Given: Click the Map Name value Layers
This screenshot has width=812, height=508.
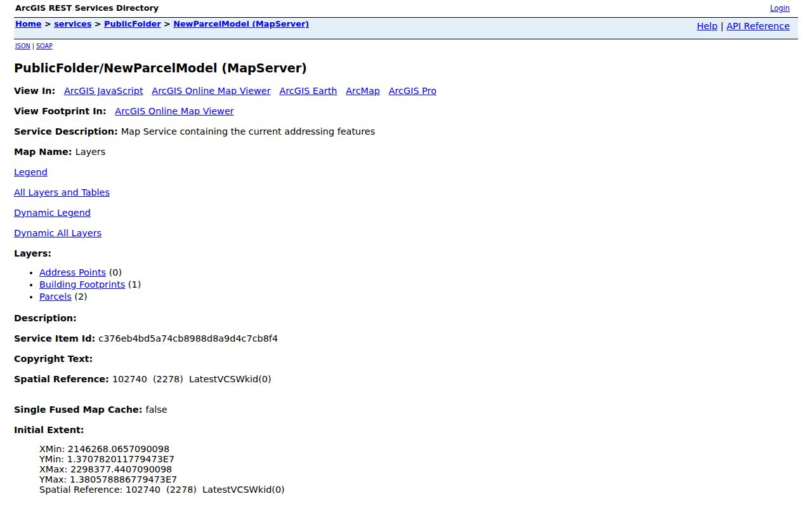Looking at the screenshot, I should pyautogui.click(x=90, y=152).
